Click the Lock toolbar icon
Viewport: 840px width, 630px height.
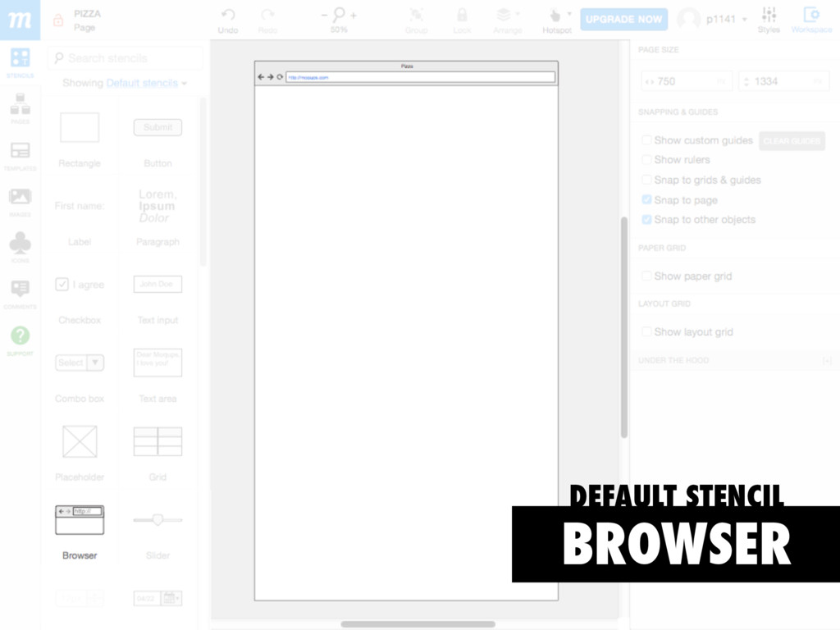point(462,21)
